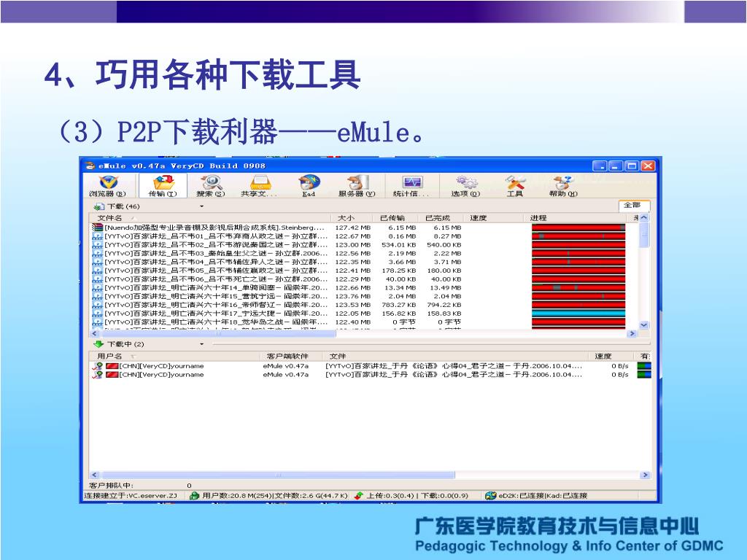Switch to the 全部 category tab

[633, 205]
